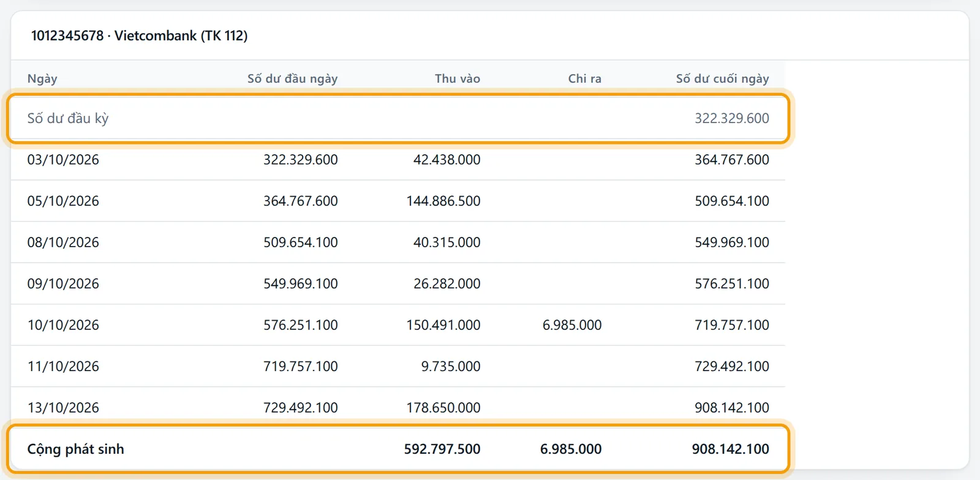
Task: Select closing balance 549.969.100 in the 08/10/2026 row
Action: click(732, 242)
